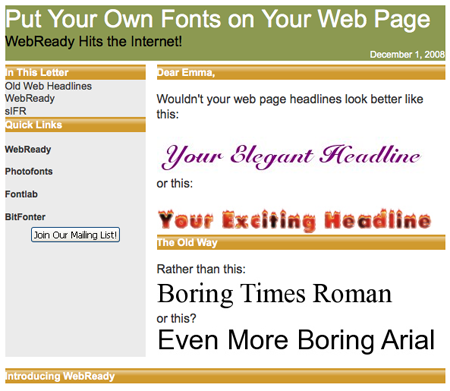Click the Join Our Mailing List! button
Image resolution: width=450 pixels, height=391 pixels.
pyautogui.click(x=75, y=235)
